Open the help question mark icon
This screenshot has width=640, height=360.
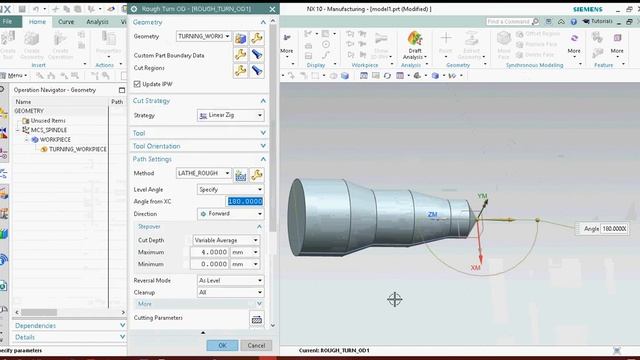pyautogui.click(x=573, y=22)
